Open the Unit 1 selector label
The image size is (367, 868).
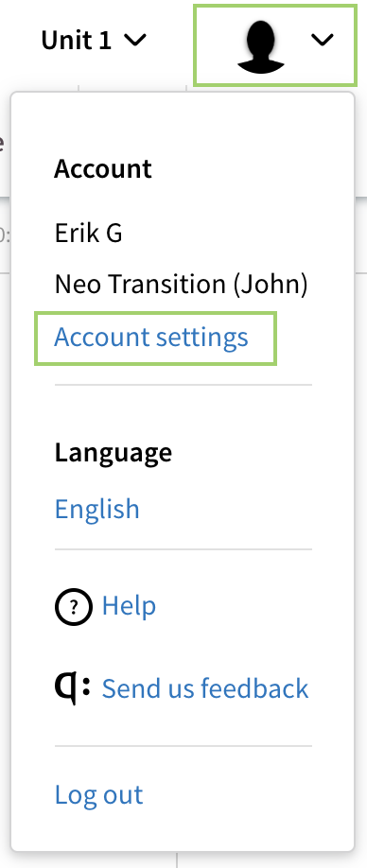click(77, 40)
